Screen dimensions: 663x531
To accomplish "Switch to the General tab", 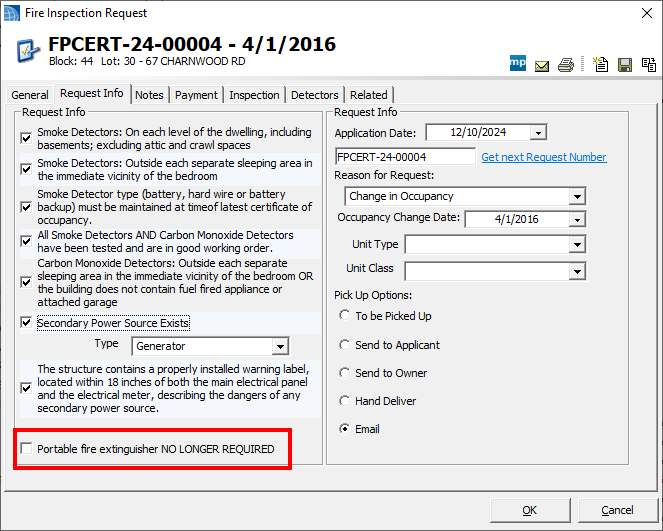I will pyautogui.click(x=30, y=95).
